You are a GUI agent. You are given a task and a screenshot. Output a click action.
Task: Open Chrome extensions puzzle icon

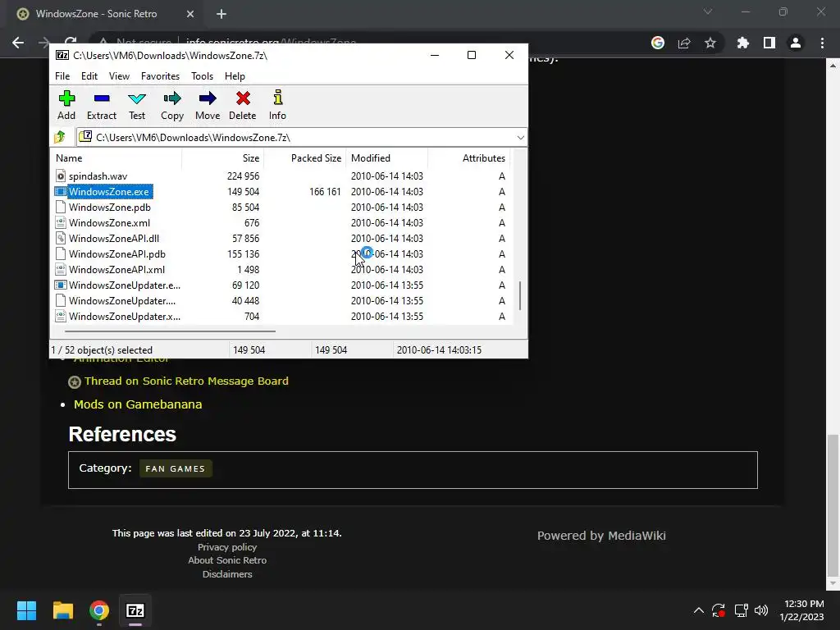(x=743, y=43)
